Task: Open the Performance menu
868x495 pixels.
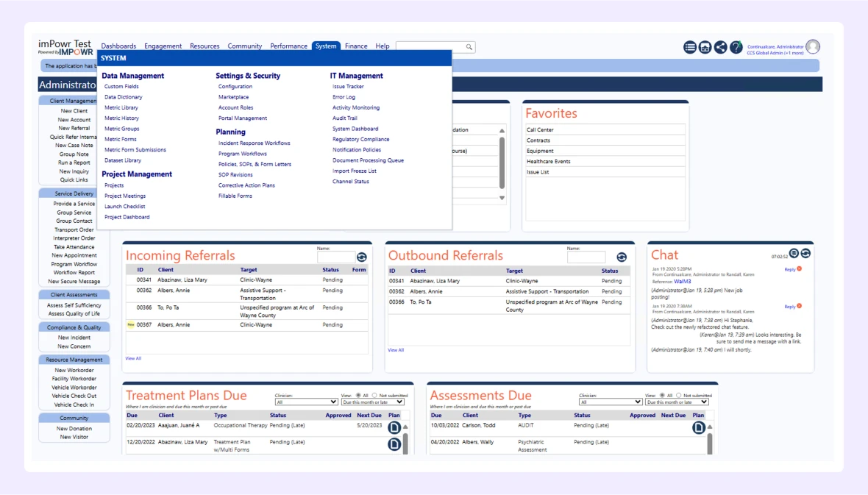Action: 288,46
